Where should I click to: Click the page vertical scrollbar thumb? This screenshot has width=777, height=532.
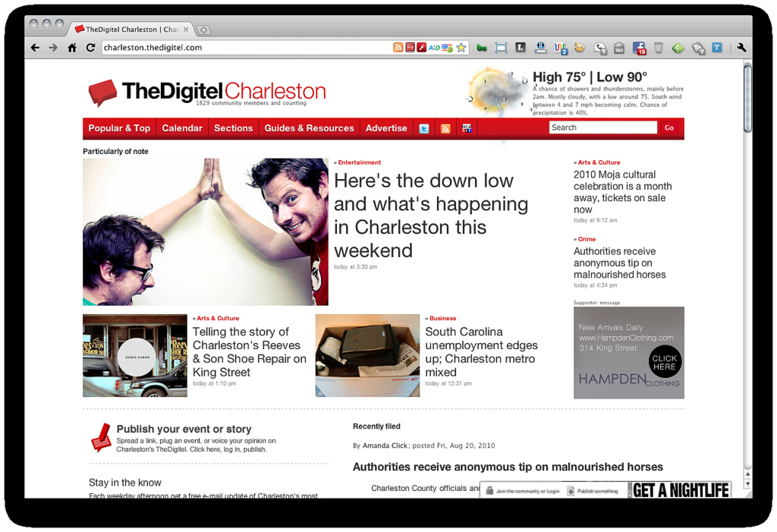point(747,99)
